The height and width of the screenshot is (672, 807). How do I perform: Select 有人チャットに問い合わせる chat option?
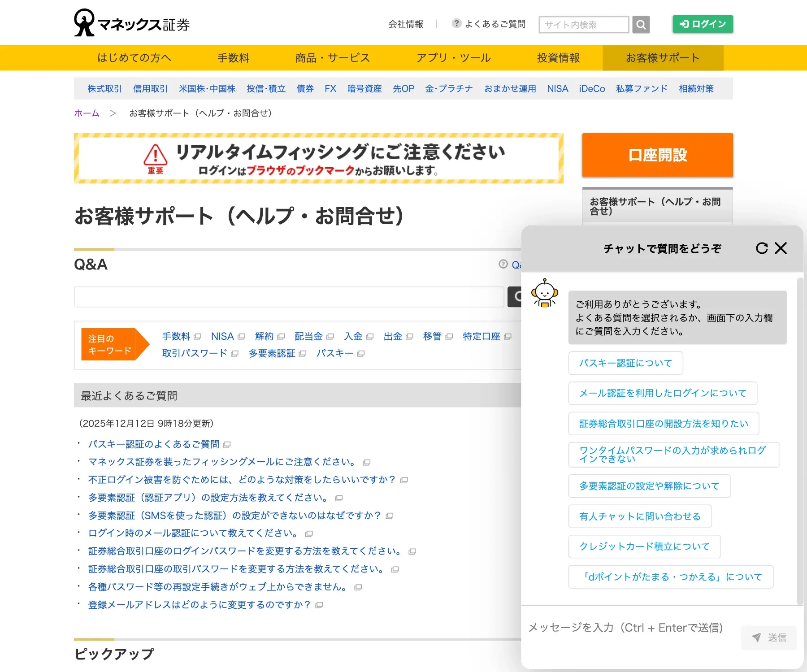pyautogui.click(x=639, y=516)
